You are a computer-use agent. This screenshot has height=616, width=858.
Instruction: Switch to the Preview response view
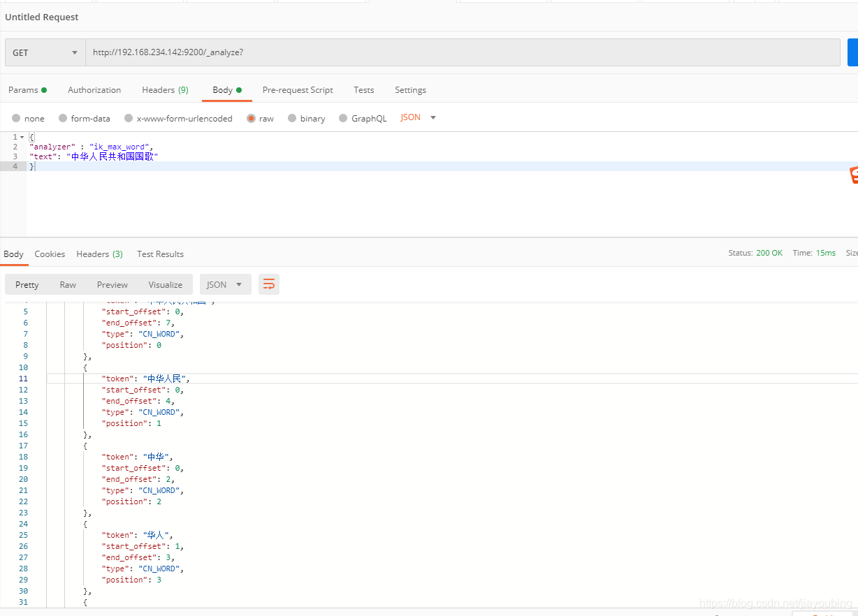112,284
